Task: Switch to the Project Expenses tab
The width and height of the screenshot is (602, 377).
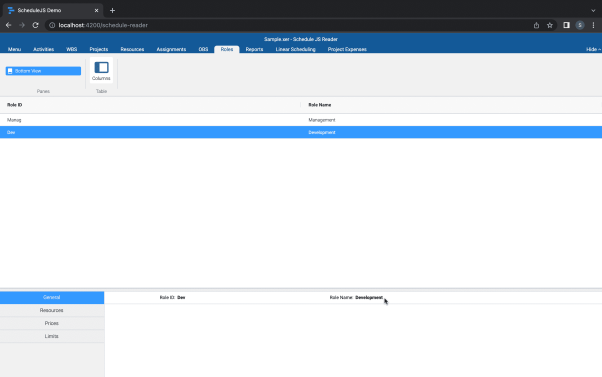Action: pos(347,49)
